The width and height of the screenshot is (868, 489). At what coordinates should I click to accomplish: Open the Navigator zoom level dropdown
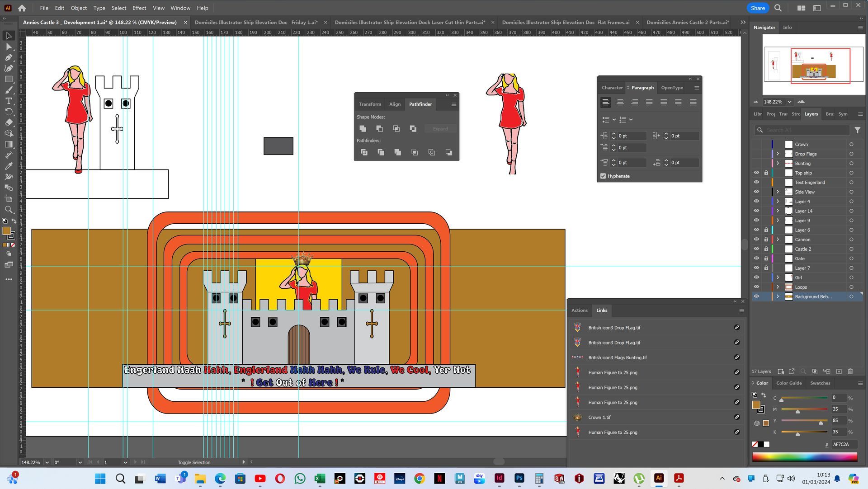pyautogui.click(x=789, y=102)
